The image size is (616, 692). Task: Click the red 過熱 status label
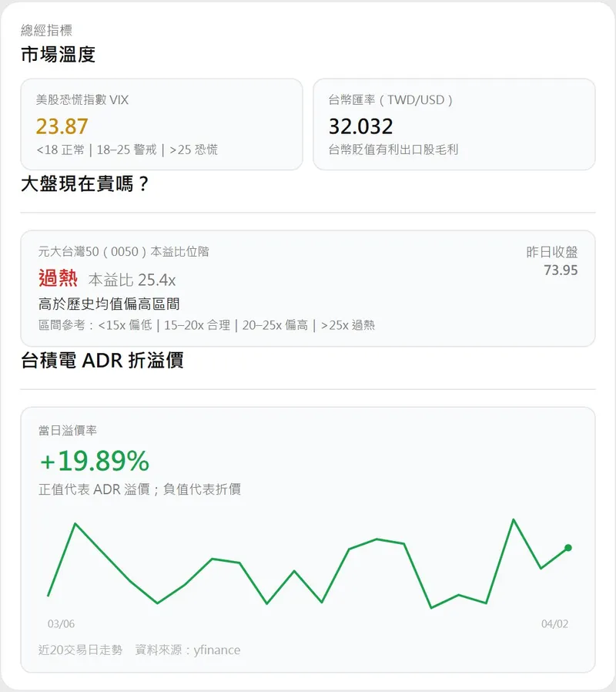pos(59,278)
